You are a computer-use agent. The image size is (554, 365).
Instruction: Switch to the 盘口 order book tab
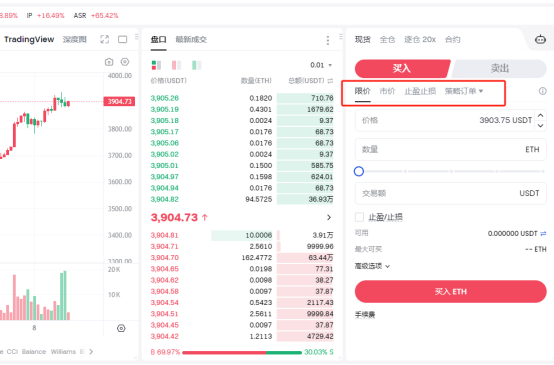[158, 40]
